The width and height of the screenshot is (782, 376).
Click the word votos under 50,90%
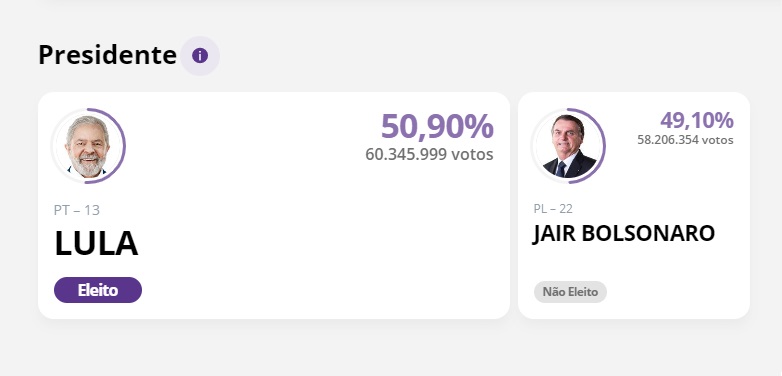tap(472, 154)
